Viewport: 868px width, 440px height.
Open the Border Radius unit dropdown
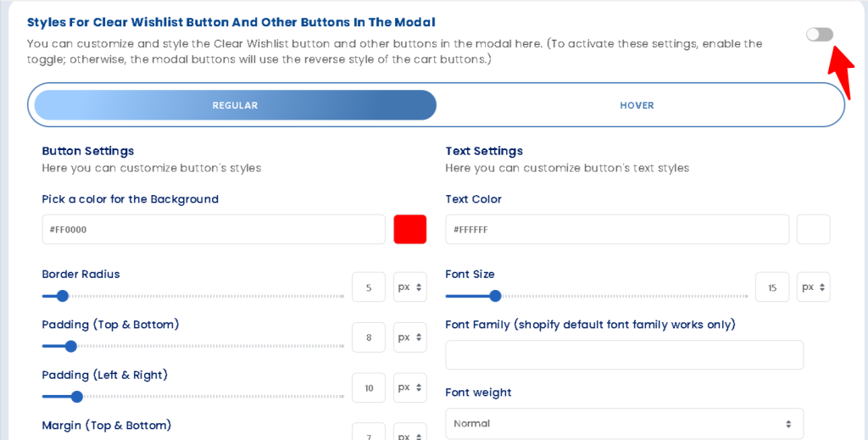(410, 287)
